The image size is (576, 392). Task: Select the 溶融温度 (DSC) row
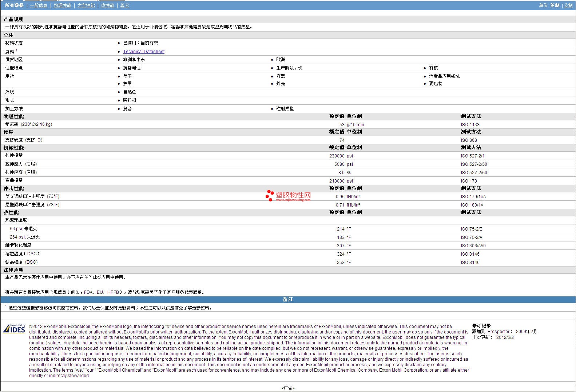tap(288, 254)
